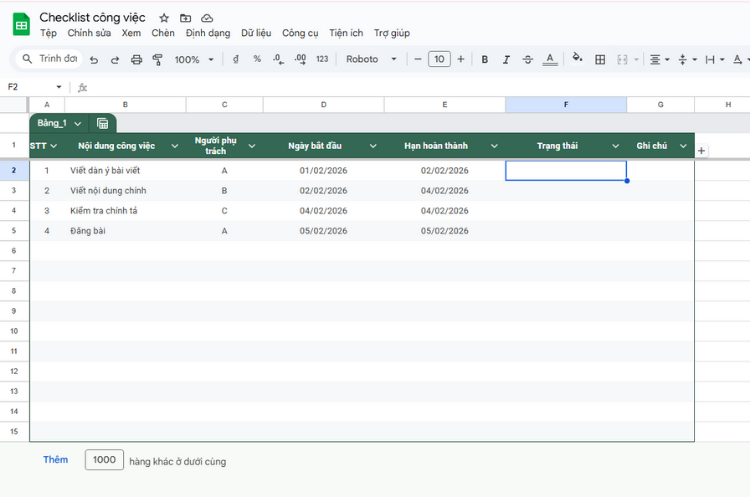
Task: Toggle strikethrough formatting
Action: 528,59
